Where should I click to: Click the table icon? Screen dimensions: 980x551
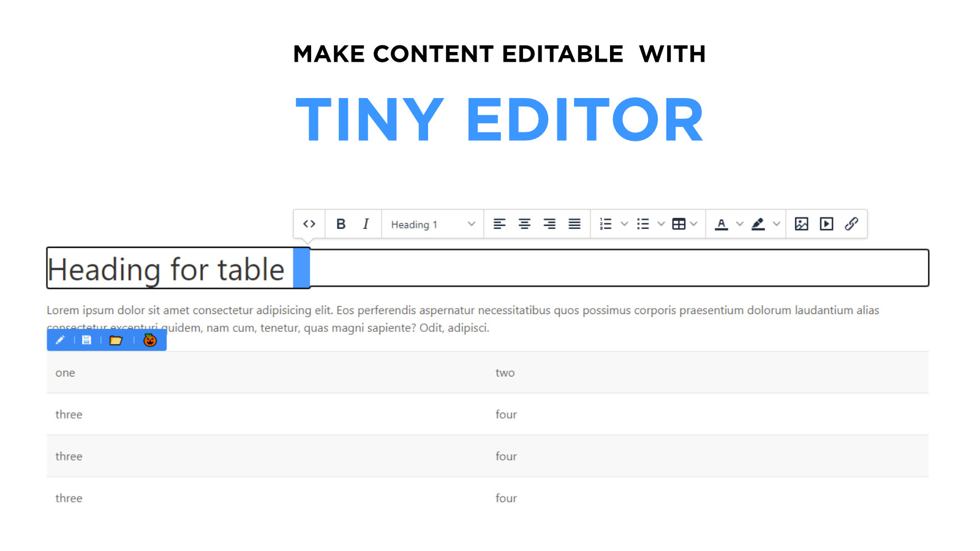[x=679, y=224]
